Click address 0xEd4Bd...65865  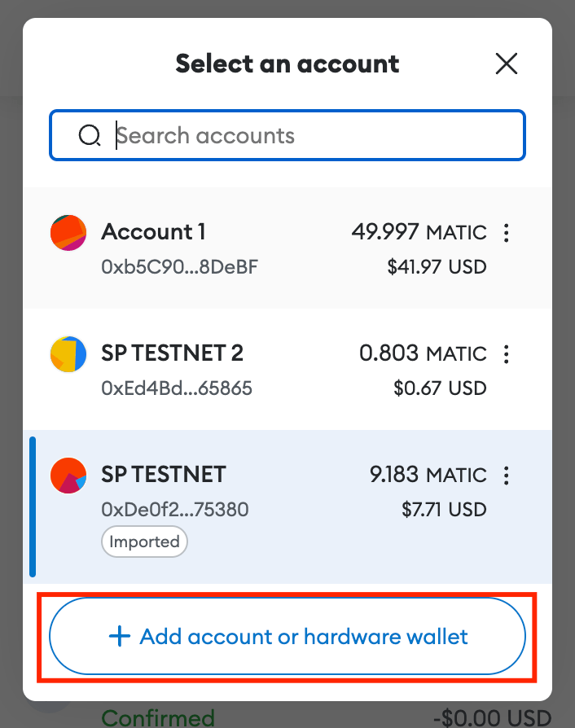point(177,388)
